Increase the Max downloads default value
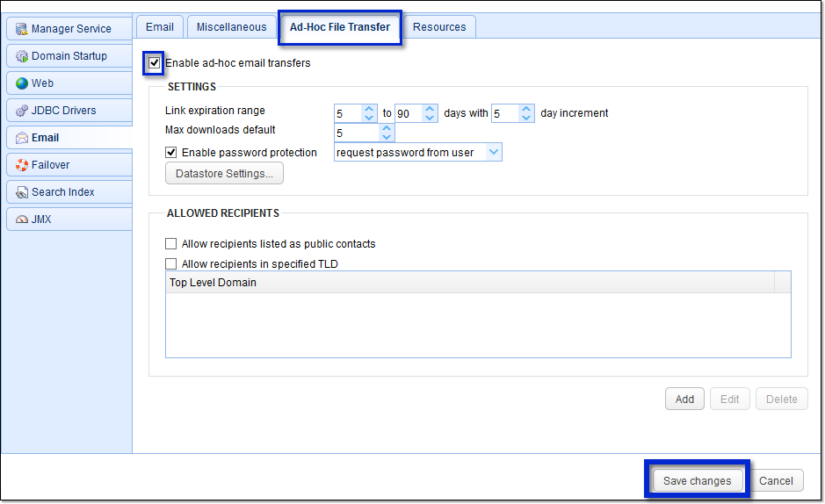 387,128
